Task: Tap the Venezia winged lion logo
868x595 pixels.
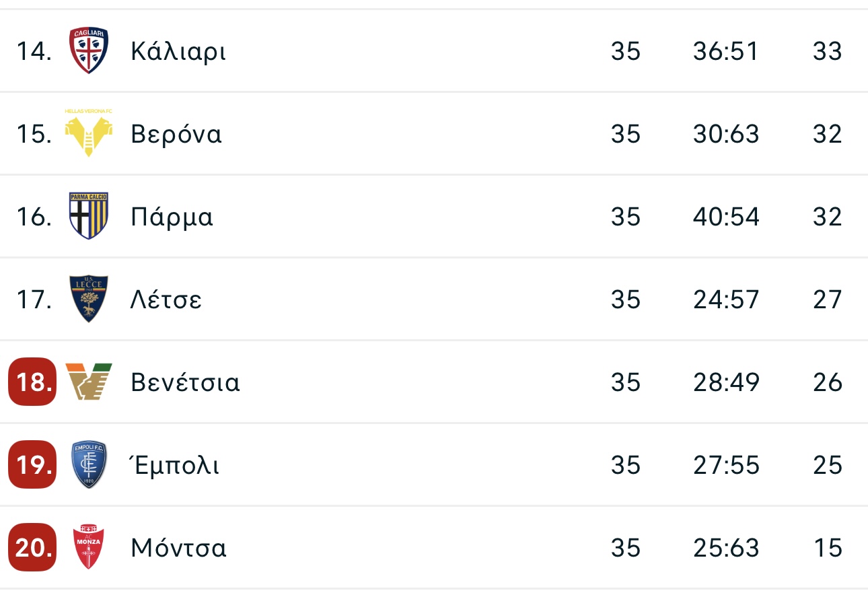Action: [x=89, y=382]
